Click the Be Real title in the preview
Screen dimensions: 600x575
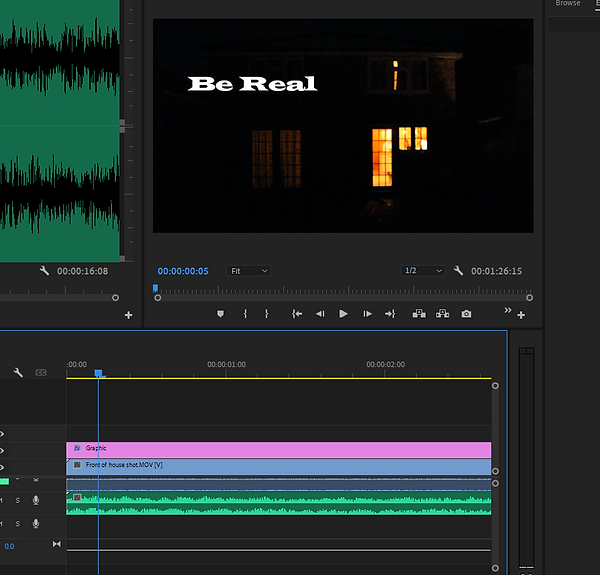click(252, 83)
